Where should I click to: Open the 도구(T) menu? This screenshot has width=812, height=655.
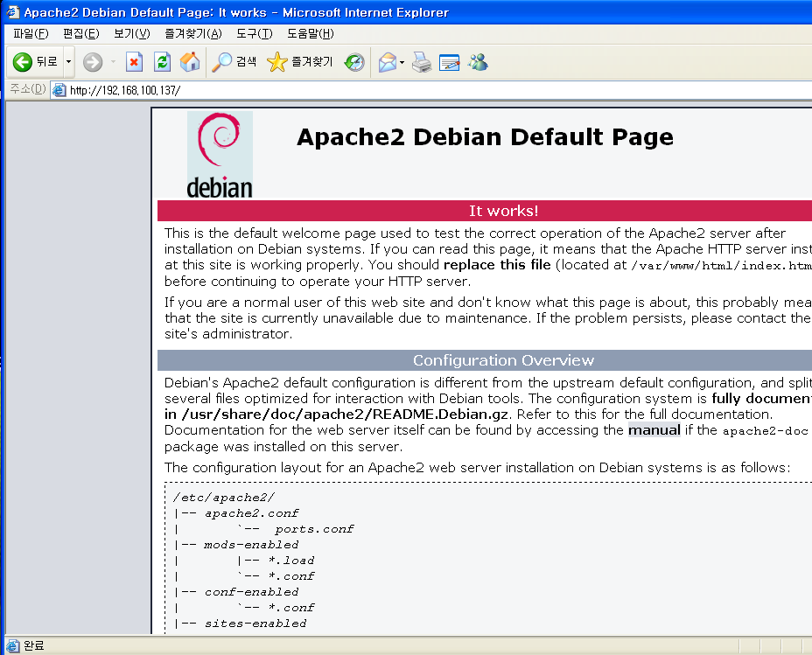click(255, 33)
